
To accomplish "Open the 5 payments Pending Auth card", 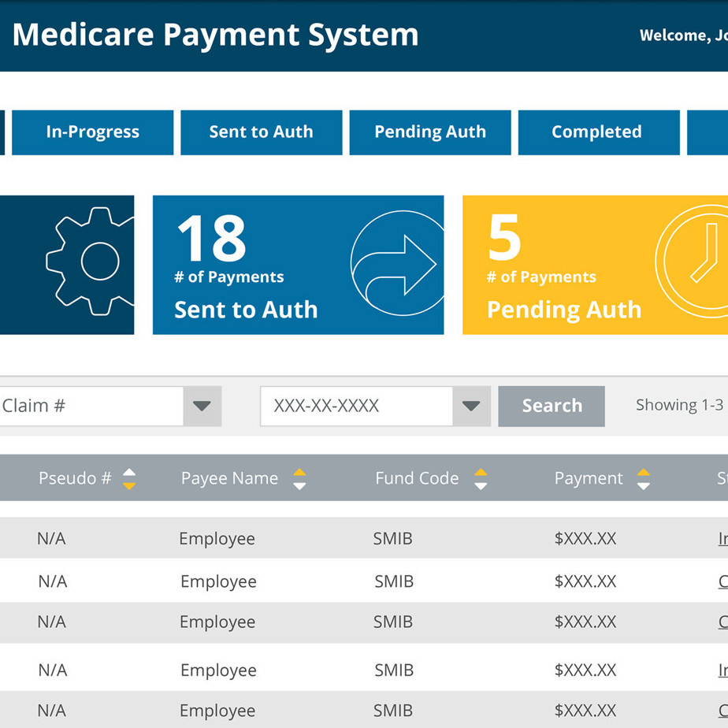I will [x=595, y=265].
